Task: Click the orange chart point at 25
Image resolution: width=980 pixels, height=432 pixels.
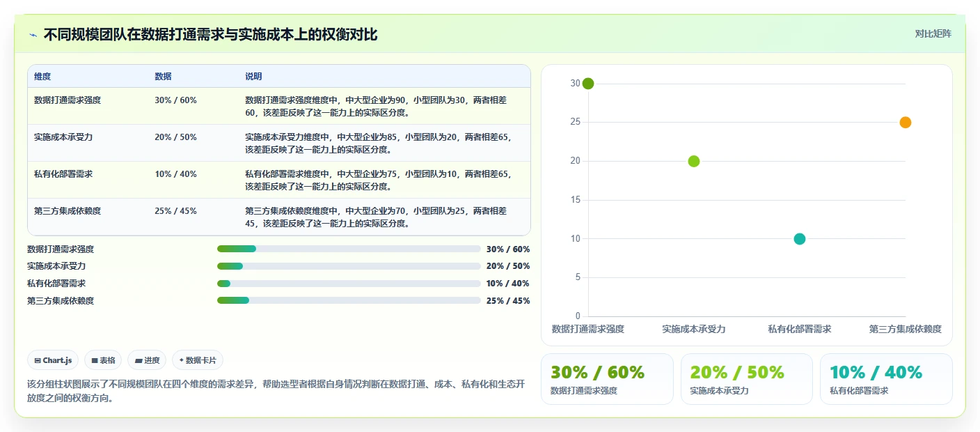Action: click(906, 123)
